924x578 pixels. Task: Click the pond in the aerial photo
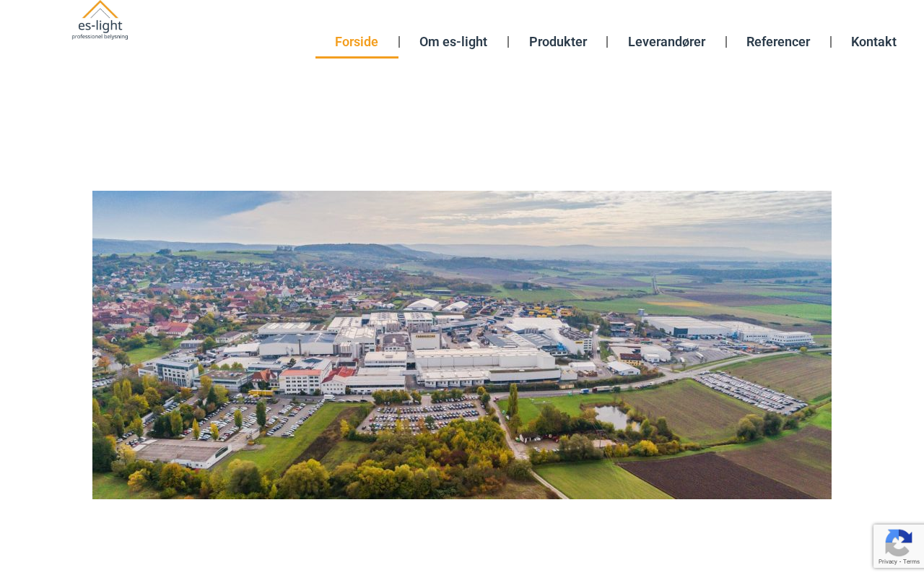pos(612,417)
